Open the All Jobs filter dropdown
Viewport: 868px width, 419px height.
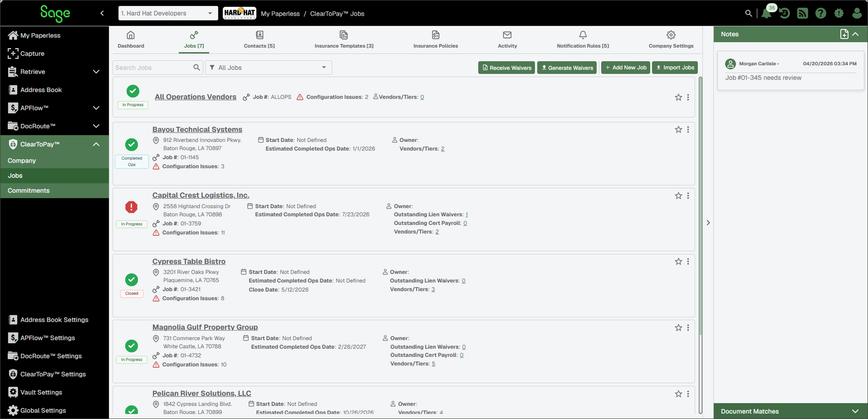coord(269,68)
